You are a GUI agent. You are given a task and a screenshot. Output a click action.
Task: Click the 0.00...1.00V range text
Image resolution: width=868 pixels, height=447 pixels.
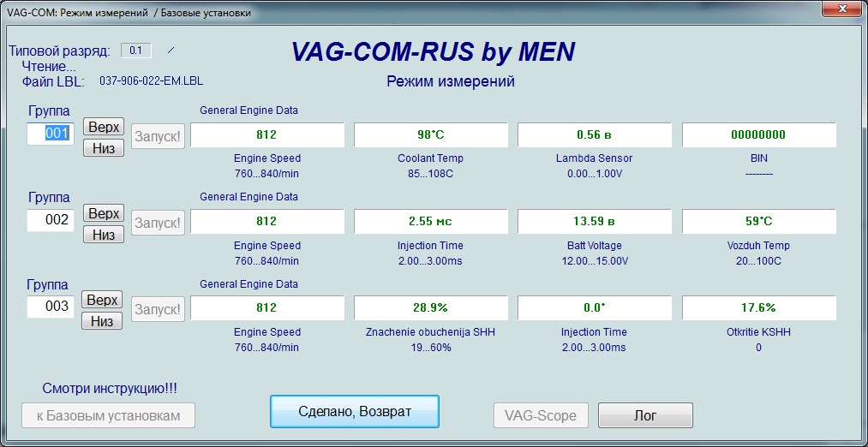[x=595, y=175]
